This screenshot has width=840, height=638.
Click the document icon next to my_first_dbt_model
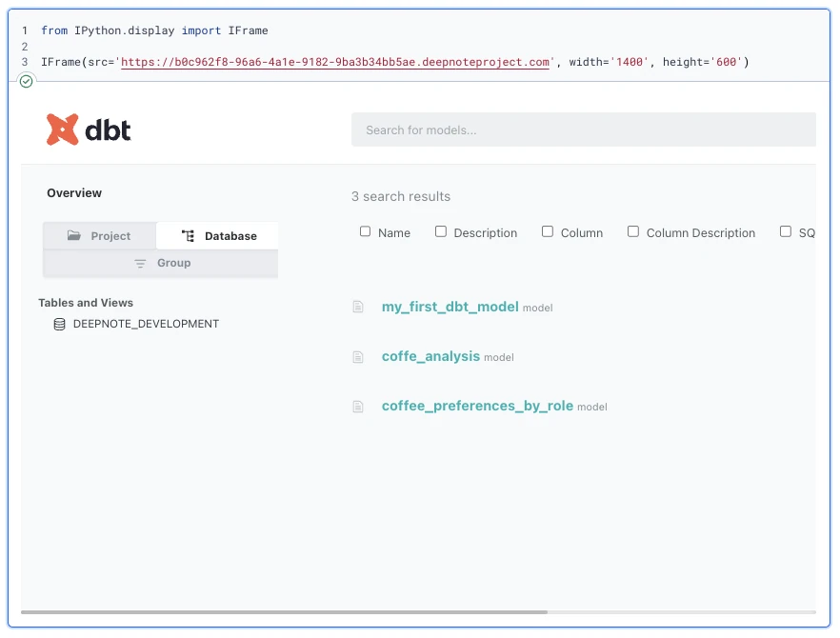358,307
